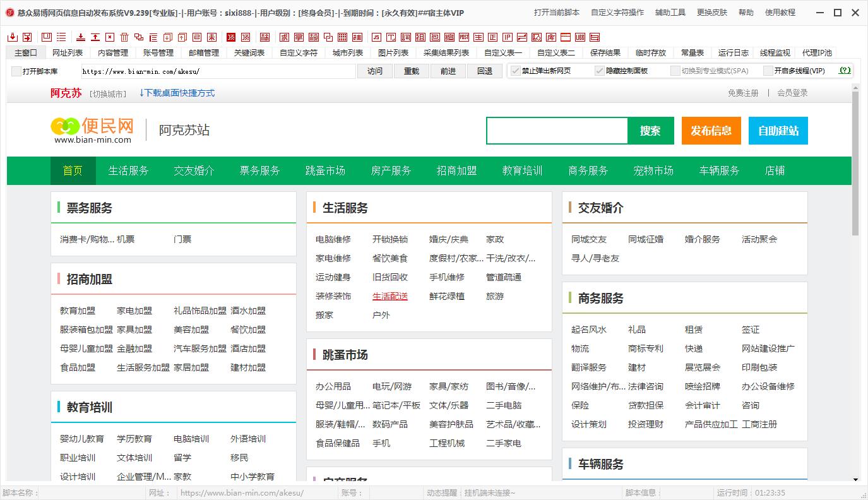868x500 pixels.
Task: Click the green 搜索 search button
Action: pyautogui.click(x=650, y=131)
